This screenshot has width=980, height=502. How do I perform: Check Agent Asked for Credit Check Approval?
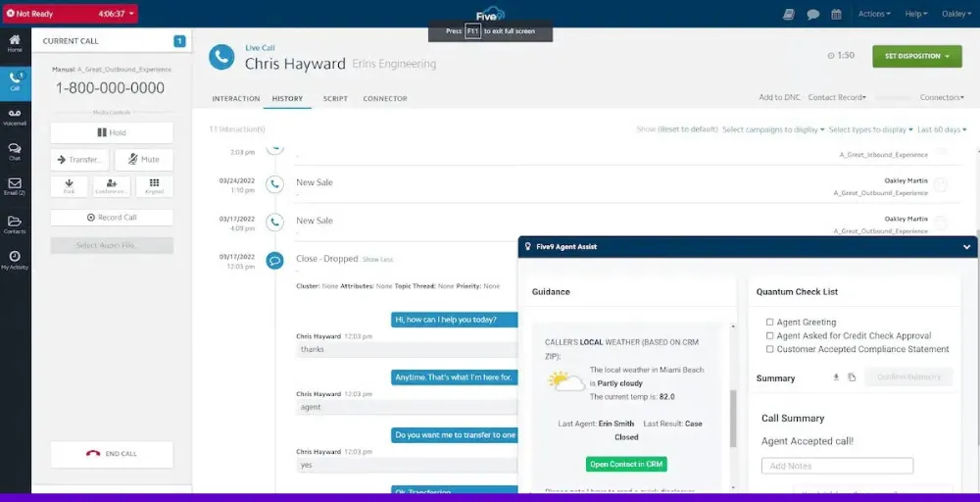769,335
